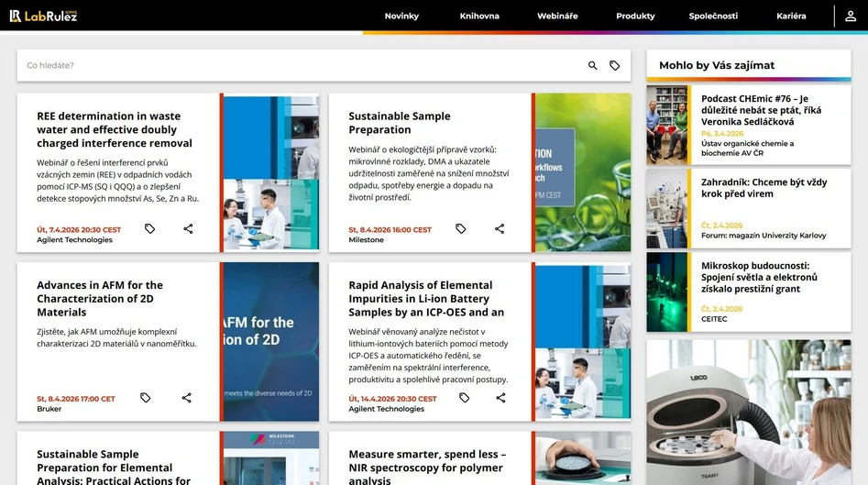Open the Novinky menu item

coord(401,17)
